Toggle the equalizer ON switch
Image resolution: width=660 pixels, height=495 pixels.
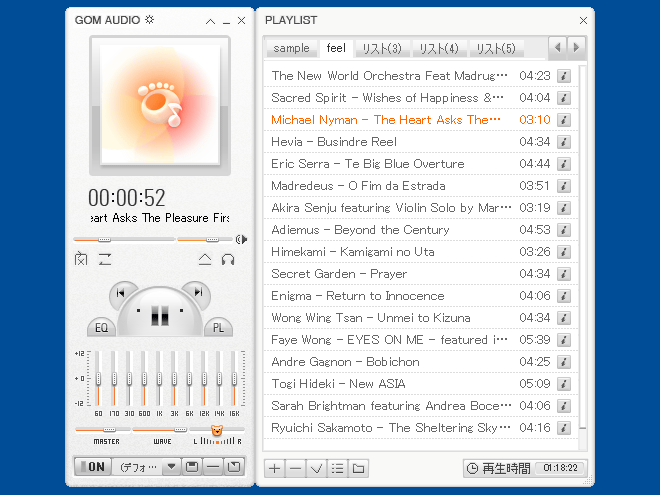pos(93,466)
